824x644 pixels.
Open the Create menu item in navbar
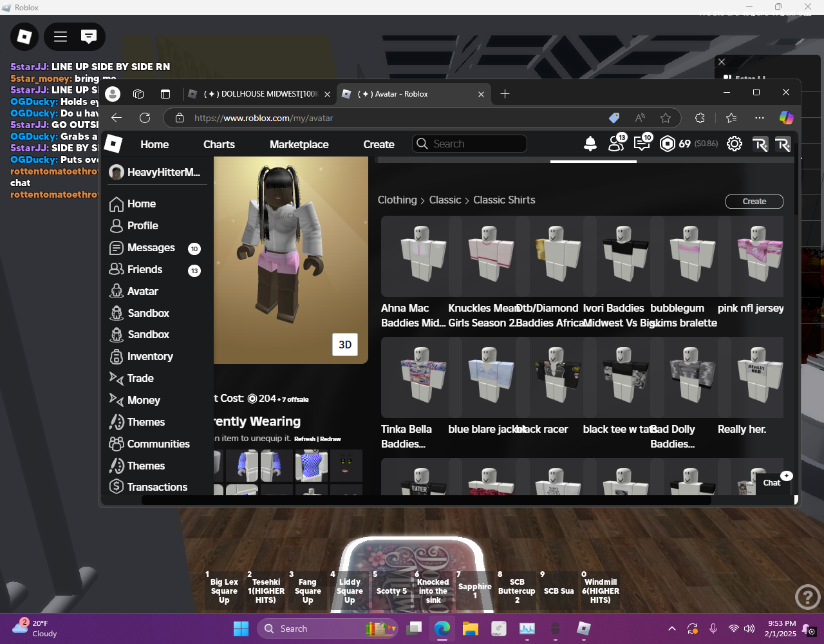[379, 144]
